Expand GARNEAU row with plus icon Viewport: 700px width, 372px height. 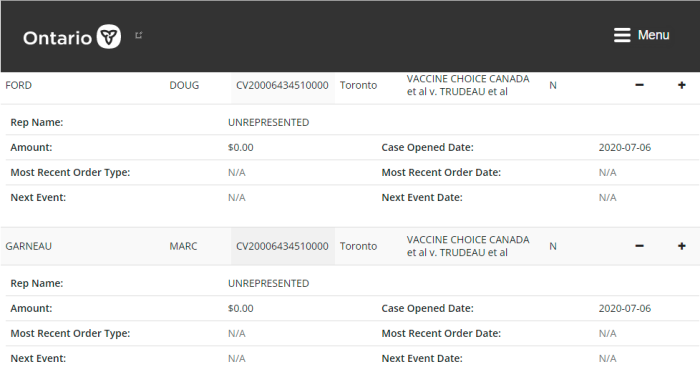(x=682, y=246)
